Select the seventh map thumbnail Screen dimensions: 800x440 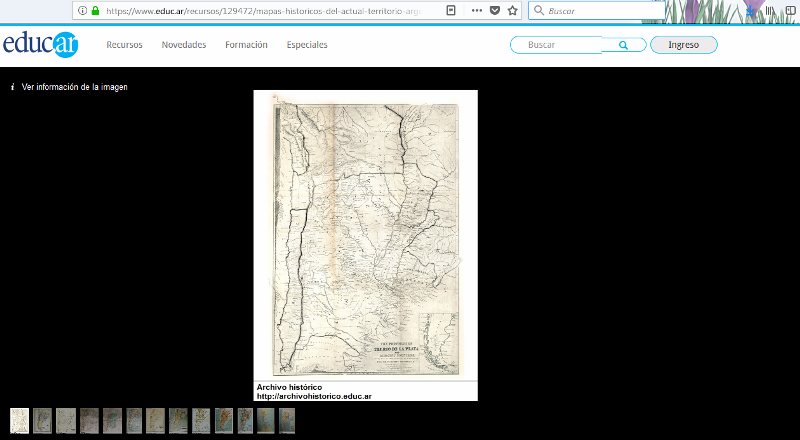(x=156, y=421)
